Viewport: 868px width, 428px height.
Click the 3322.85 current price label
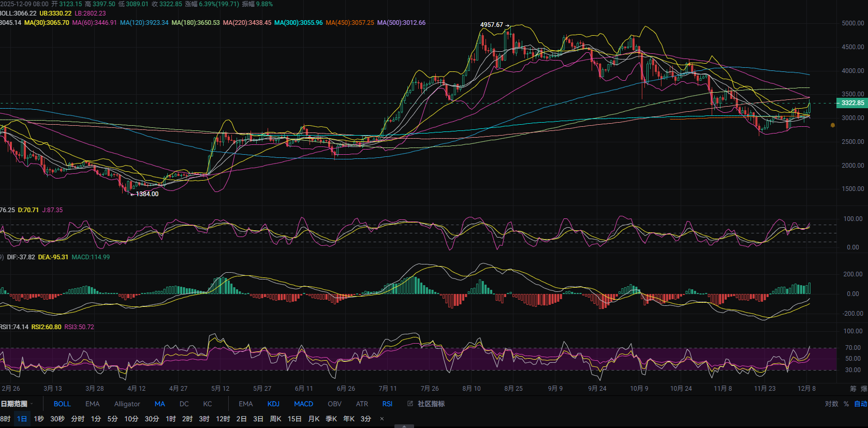tap(852, 103)
